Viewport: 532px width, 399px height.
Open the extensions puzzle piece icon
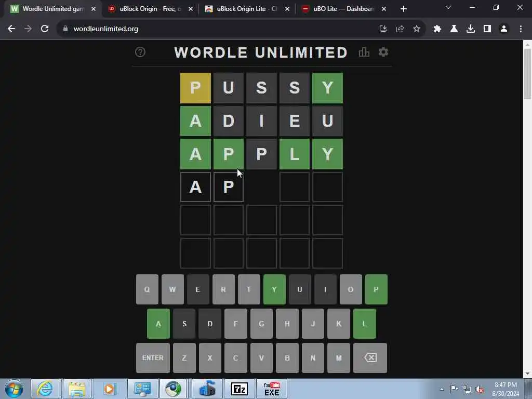click(x=437, y=29)
